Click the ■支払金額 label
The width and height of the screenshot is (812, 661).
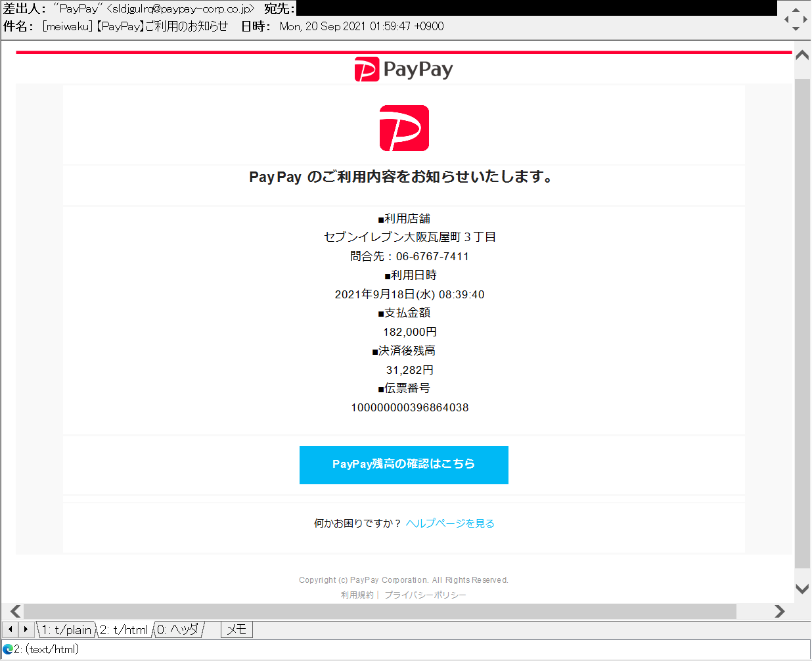point(404,313)
